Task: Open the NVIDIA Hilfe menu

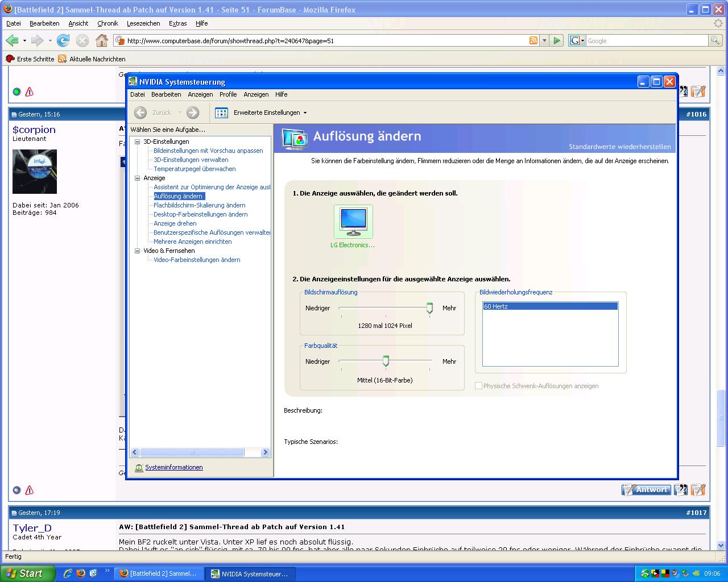Action: (282, 94)
